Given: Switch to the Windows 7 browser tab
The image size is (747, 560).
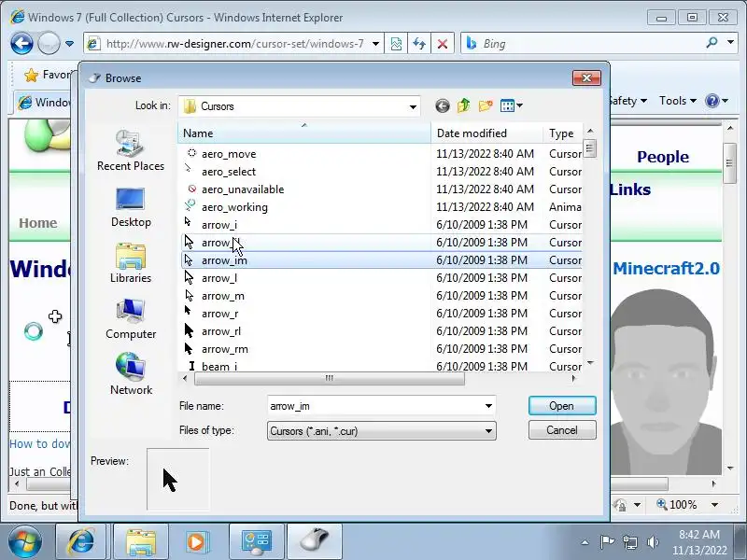Looking at the screenshot, I should point(43,103).
